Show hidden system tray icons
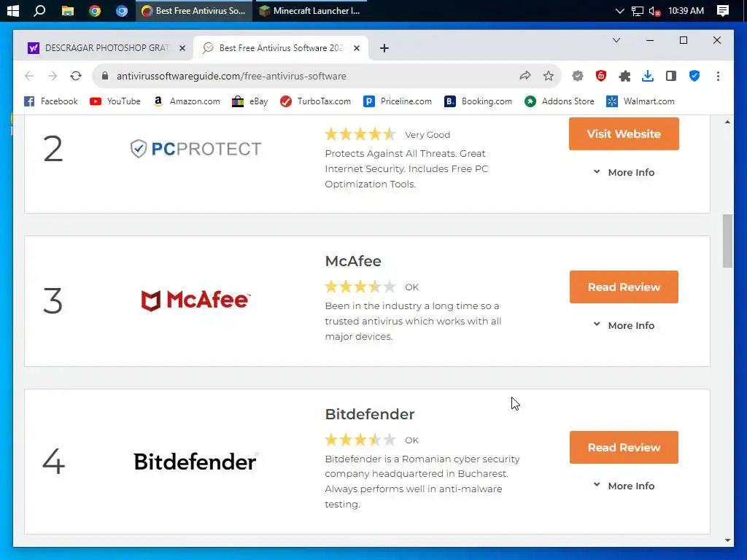 click(x=619, y=11)
